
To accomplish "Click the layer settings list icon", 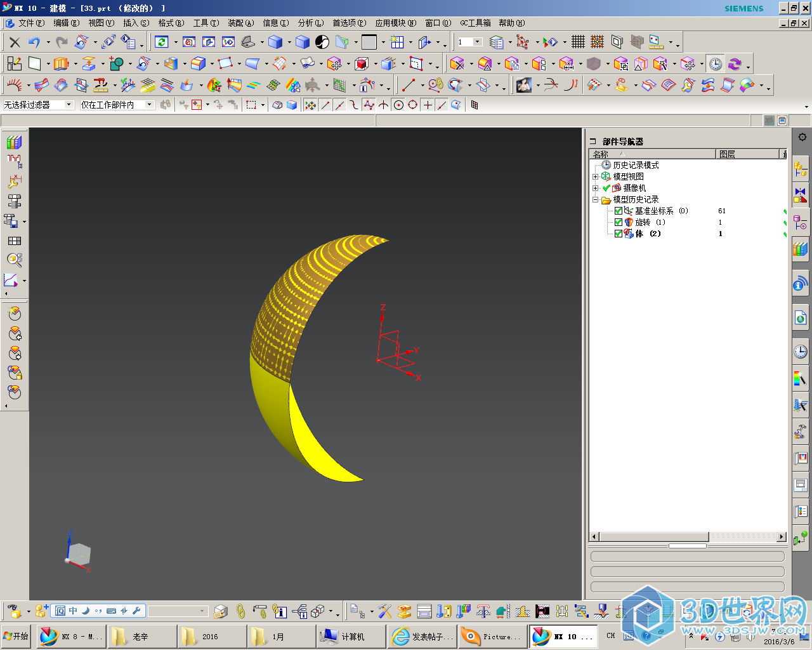I will point(496,43).
